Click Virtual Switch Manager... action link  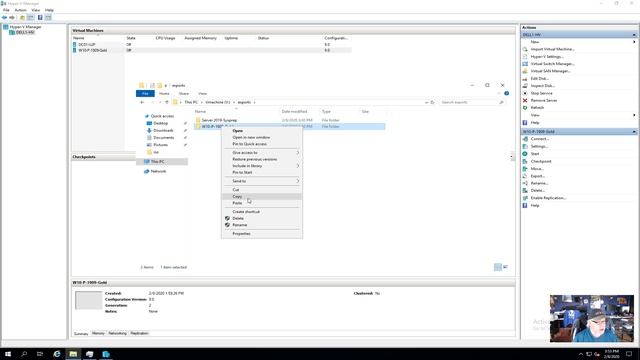tap(553, 64)
